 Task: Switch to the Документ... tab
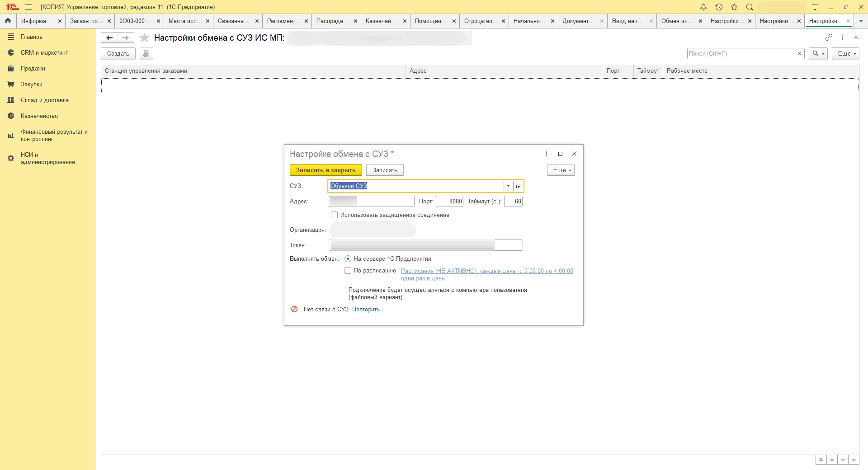pyautogui.click(x=579, y=21)
